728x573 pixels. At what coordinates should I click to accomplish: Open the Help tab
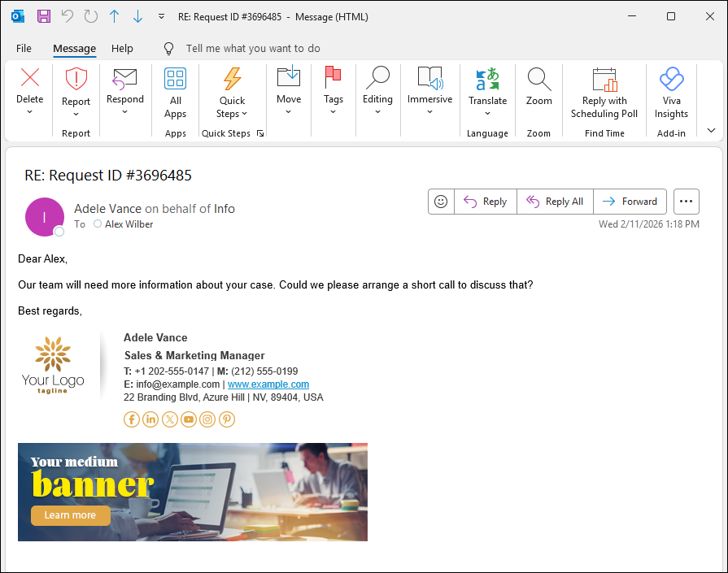point(122,48)
